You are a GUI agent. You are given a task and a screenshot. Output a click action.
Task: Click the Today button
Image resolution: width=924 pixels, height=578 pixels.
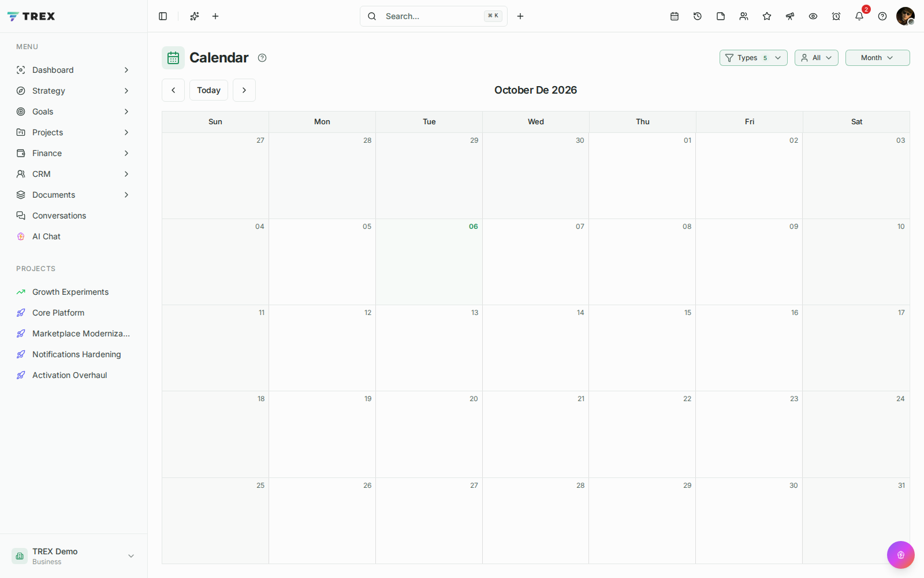tap(208, 90)
